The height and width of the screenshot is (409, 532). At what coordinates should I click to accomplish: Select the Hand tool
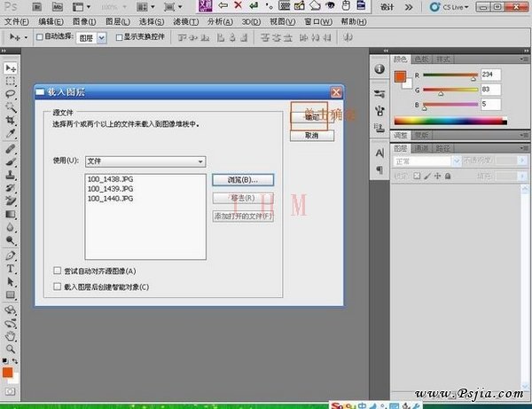tap(11, 336)
